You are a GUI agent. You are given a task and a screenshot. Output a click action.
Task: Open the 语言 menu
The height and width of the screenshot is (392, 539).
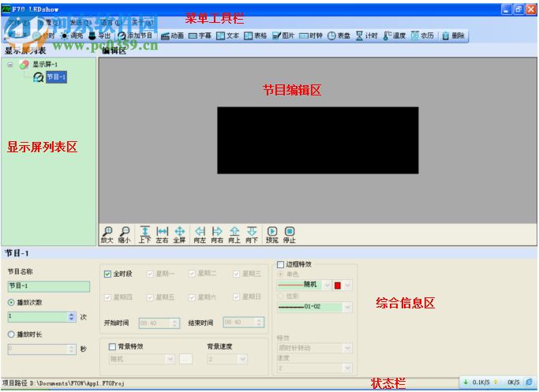click(x=112, y=22)
